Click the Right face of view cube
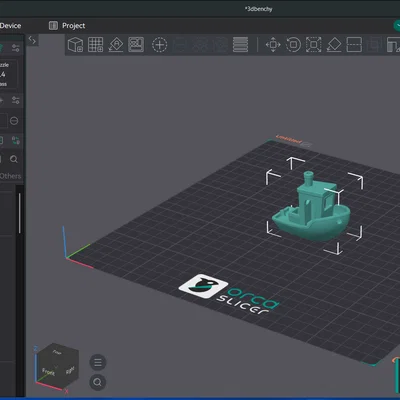Image resolution: width=400 pixels, height=400 pixels. pos(70,370)
